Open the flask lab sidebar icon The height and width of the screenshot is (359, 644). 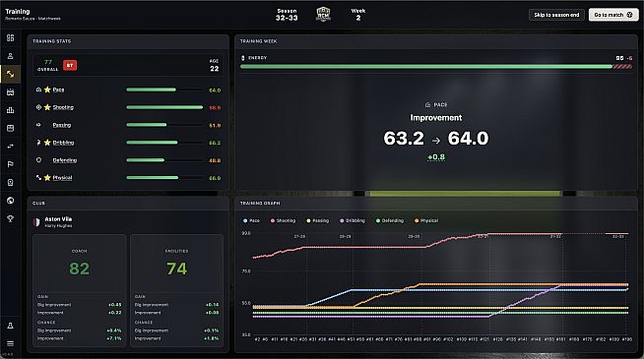pos(10,326)
